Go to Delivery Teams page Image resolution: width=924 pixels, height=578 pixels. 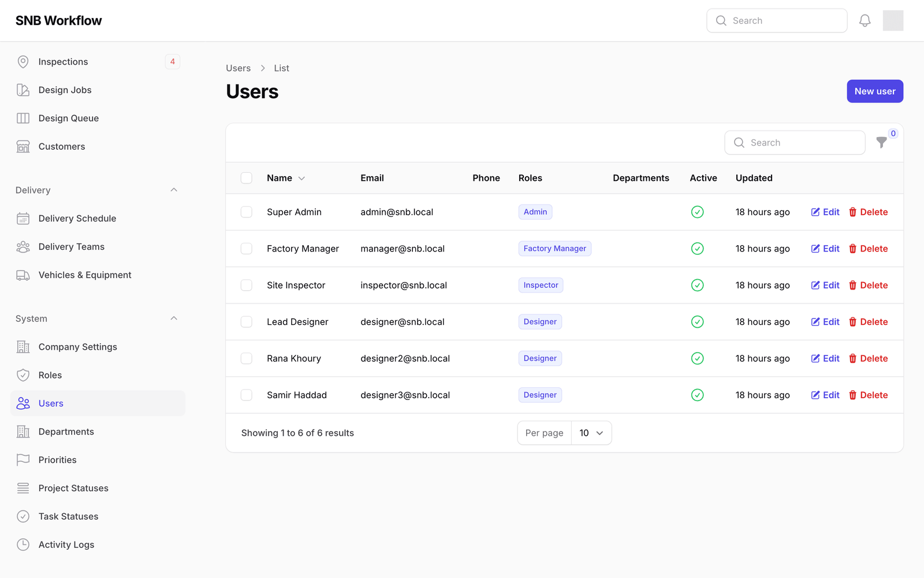98,247
